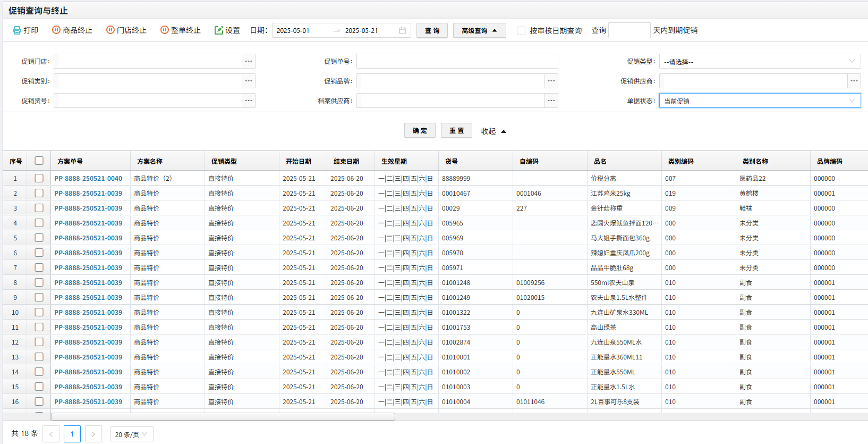Click the 门店终止 pause icon
868x444 pixels.
click(110, 30)
